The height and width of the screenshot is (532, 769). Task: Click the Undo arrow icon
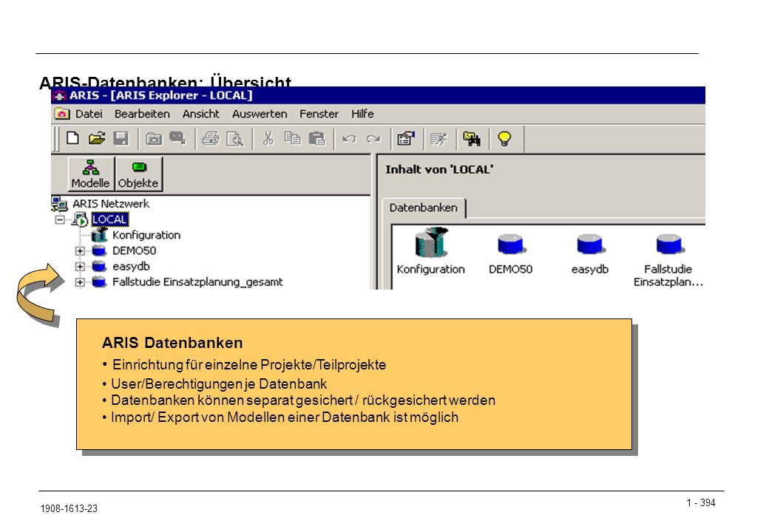(349, 139)
